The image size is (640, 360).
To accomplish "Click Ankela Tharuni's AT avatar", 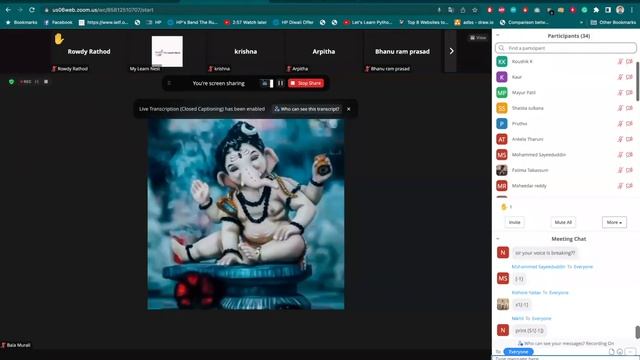I will coord(502,139).
